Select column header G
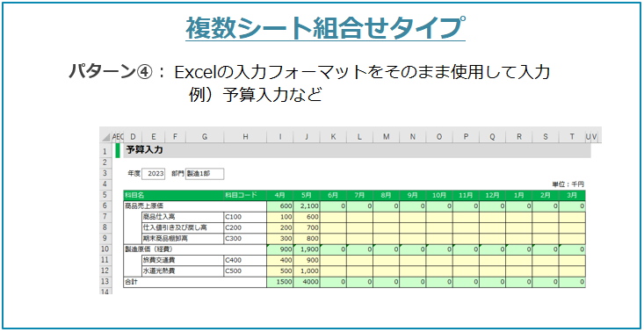This screenshot has height=332, width=644. (205, 137)
